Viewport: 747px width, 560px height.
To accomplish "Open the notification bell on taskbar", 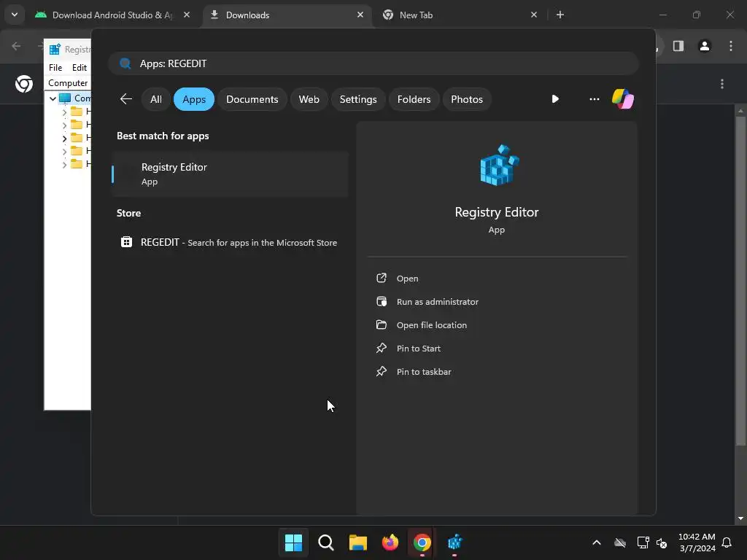I will click(x=727, y=542).
